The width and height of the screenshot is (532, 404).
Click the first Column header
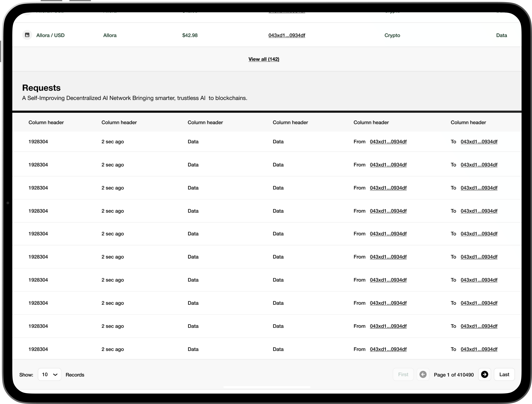(46, 122)
